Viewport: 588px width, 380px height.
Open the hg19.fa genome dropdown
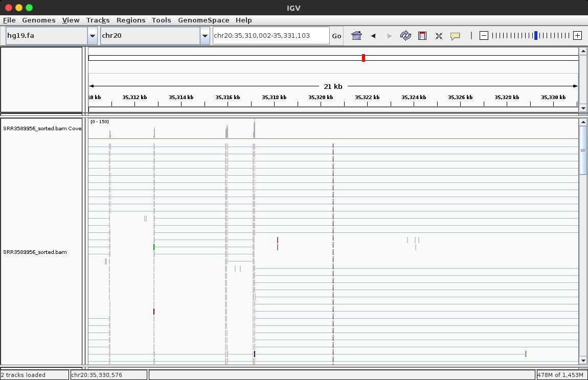92,36
